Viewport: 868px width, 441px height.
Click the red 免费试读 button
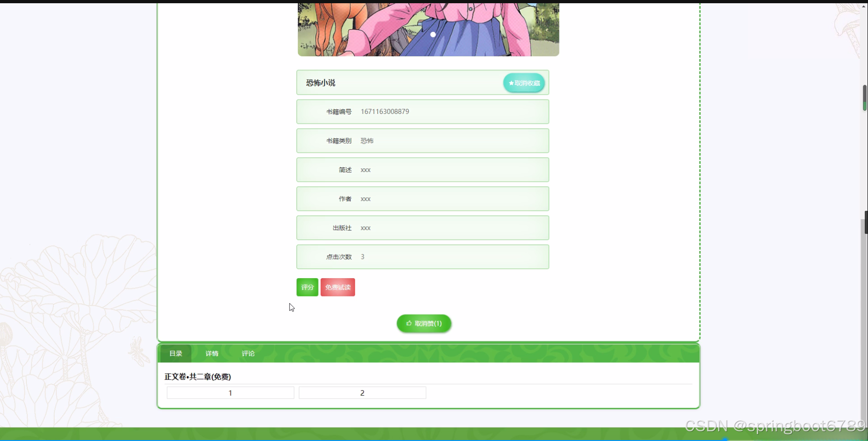[x=338, y=287]
